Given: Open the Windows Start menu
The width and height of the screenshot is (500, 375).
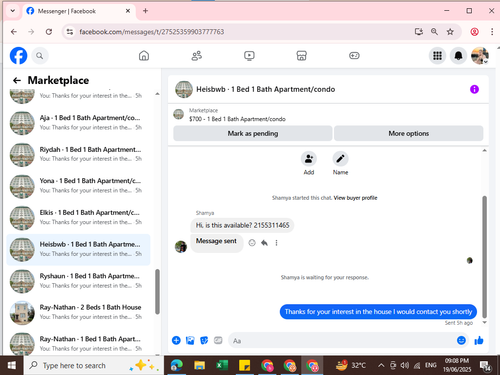Looking at the screenshot, I should pyautogui.click(x=12, y=365).
